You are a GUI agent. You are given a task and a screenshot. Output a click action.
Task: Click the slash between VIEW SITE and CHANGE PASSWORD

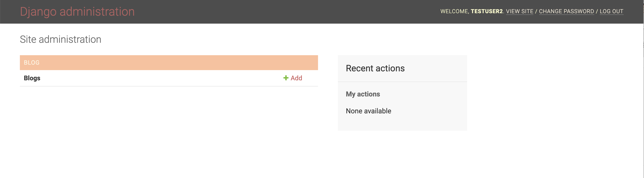point(536,11)
